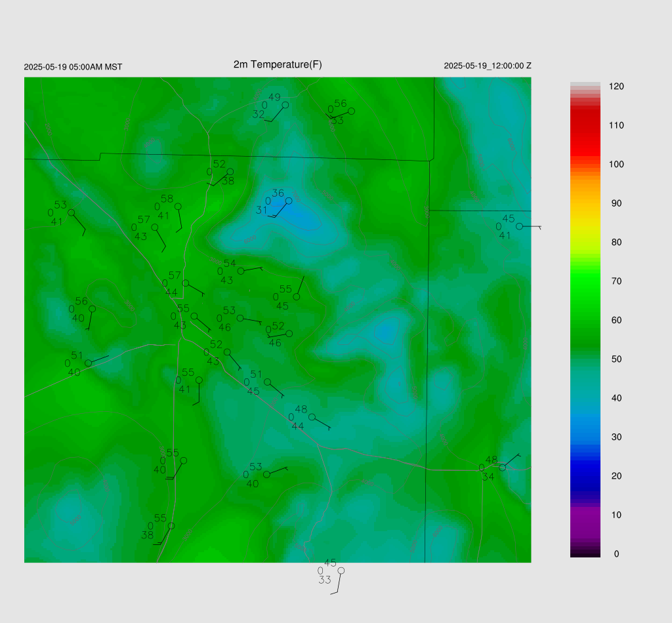Select the station circle reporting 56 over 40
This screenshot has width=672, height=623.
pyautogui.click(x=92, y=309)
